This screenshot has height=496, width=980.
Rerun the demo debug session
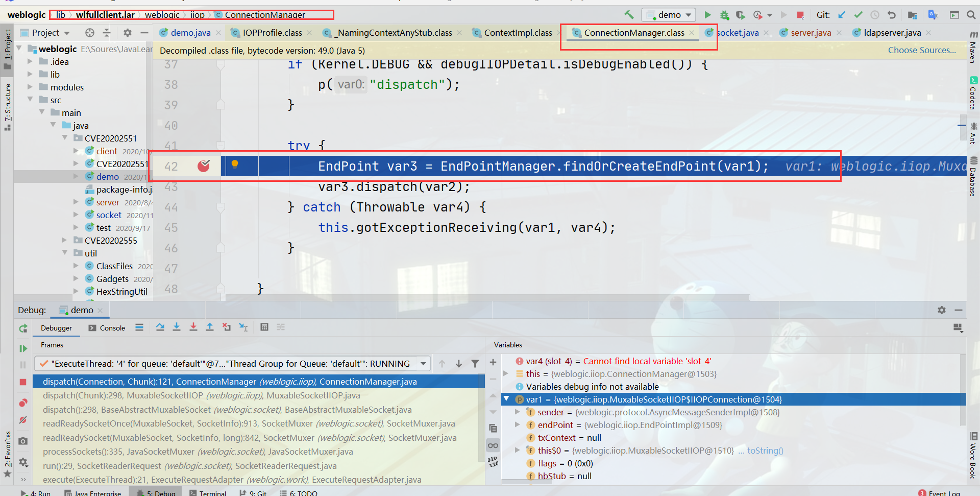click(23, 328)
